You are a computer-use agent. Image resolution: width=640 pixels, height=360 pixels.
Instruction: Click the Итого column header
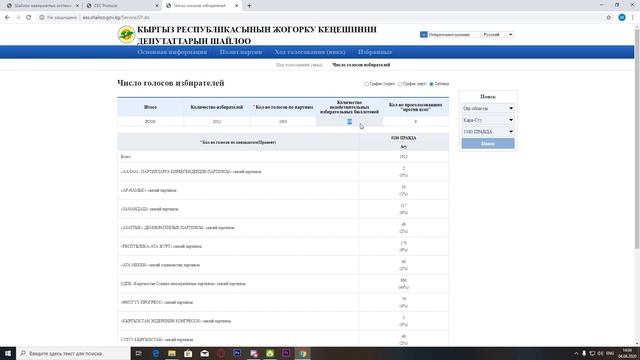click(x=150, y=107)
